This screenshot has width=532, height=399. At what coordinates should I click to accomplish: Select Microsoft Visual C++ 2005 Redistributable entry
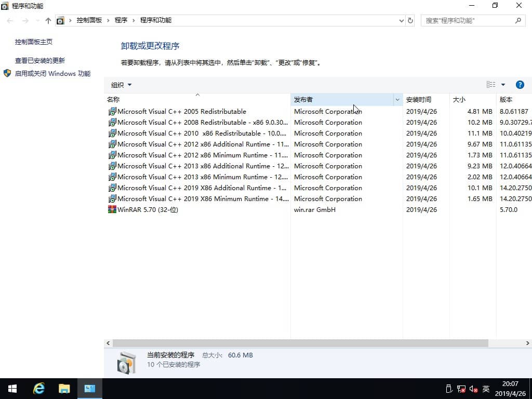pyautogui.click(x=182, y=111)
